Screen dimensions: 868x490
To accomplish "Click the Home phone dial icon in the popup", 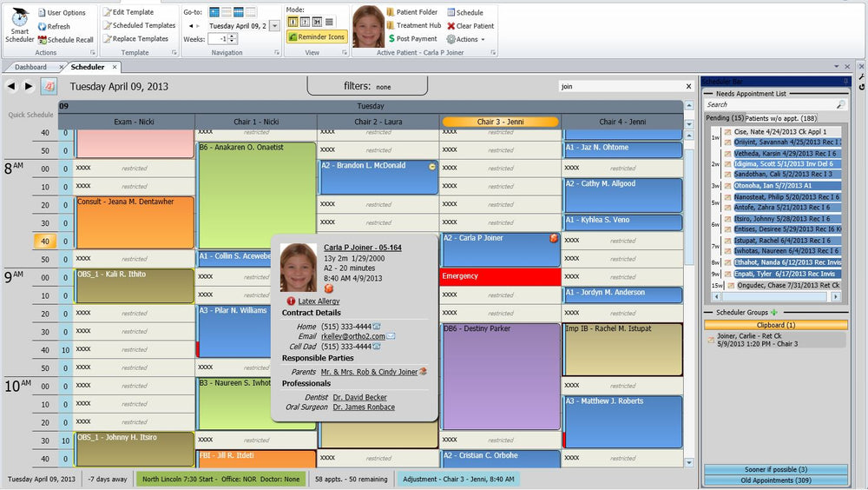I will point(377,327).
